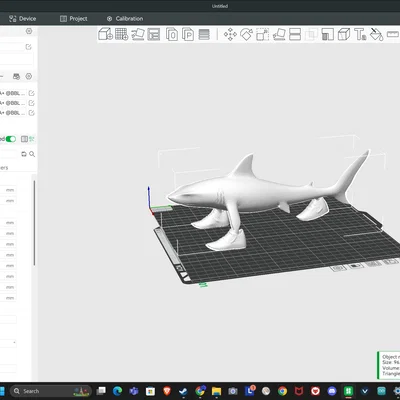
Task: Auto orient the shark model
Action: (x=138, y=34)
